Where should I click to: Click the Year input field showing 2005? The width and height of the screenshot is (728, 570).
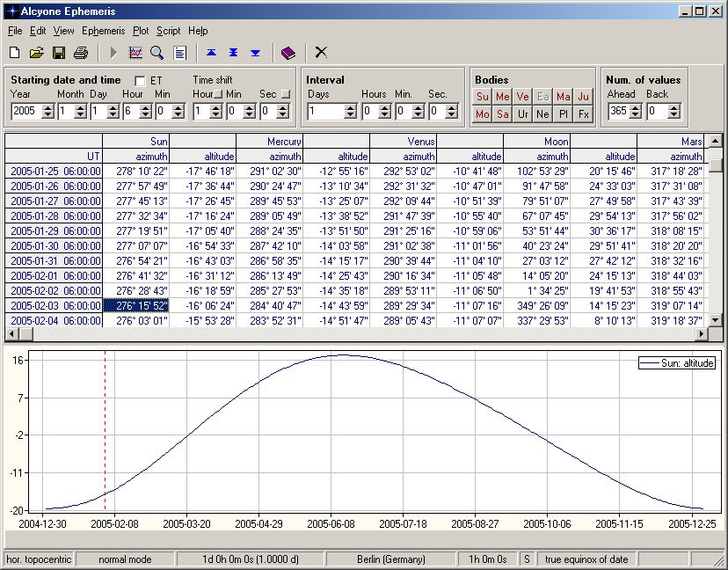pos(27,112)
